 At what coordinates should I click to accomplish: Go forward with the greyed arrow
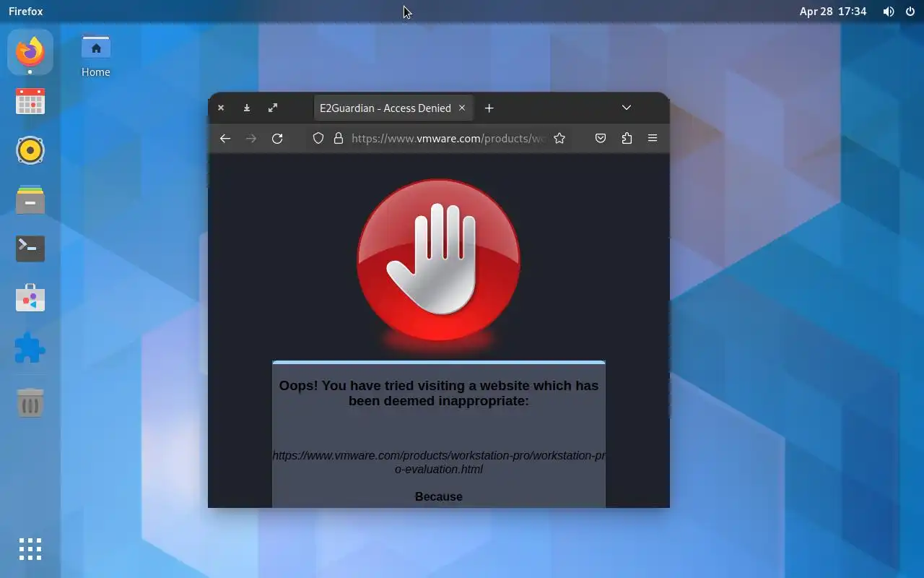[x=251, y=139]
